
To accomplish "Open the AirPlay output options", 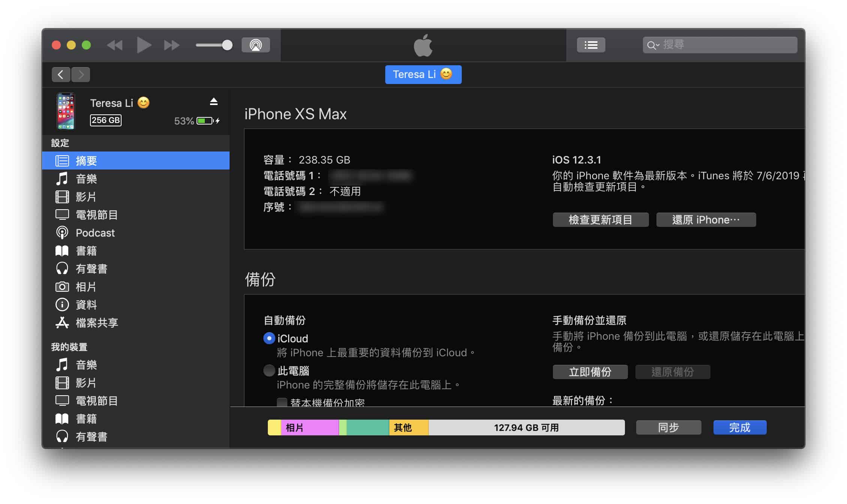I will (256, 45).
